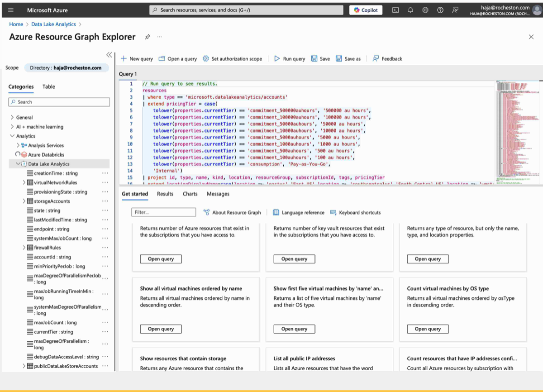This screenshot has width=543, height=392.
Task: Open portal settings gear icon
Action: coord(425,10)
